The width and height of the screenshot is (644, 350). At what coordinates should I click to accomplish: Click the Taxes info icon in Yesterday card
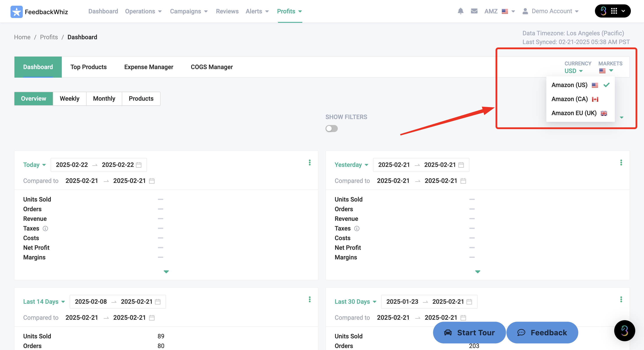(x=357, y=228)
